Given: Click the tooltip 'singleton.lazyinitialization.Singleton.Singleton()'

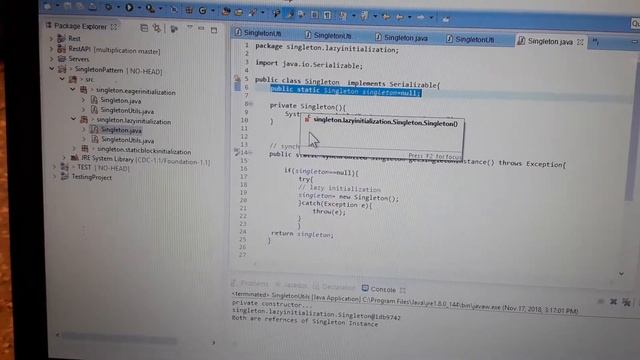Looking at the screenshot, I should [x=385, y=122].
